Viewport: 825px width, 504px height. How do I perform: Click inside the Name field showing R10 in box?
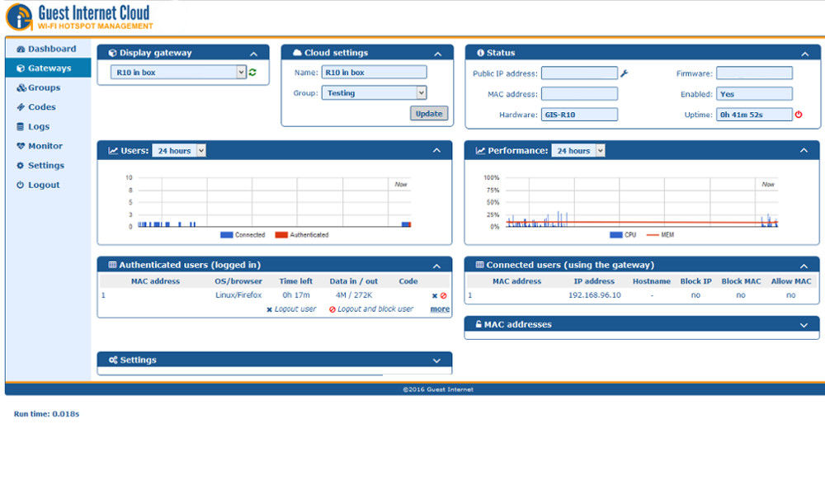374,73
